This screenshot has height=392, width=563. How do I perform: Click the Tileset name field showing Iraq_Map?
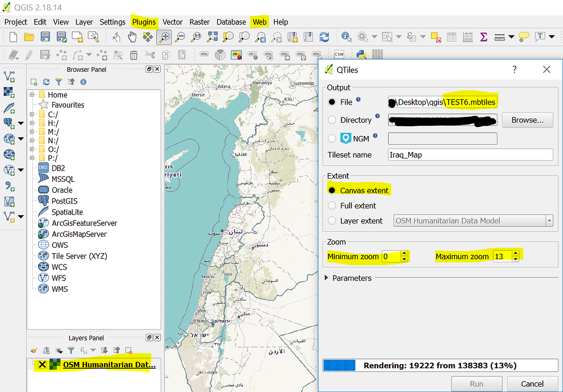470,155
